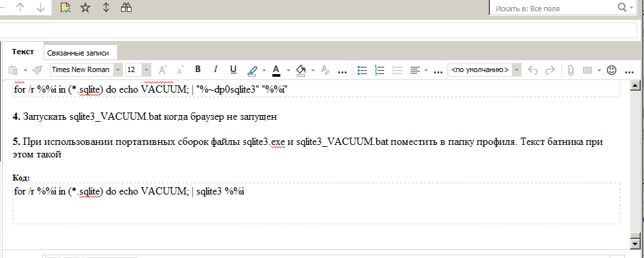Viewport: 644px width, 258px height.
Task: Click the code line ending "| sqlite3 %%i"
Action: (129, 191)
